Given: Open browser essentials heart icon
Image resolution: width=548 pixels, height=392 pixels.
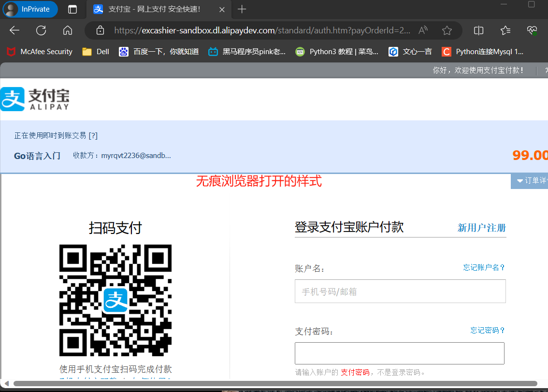Looking at the screenshot, I should (x=532, y=30).
